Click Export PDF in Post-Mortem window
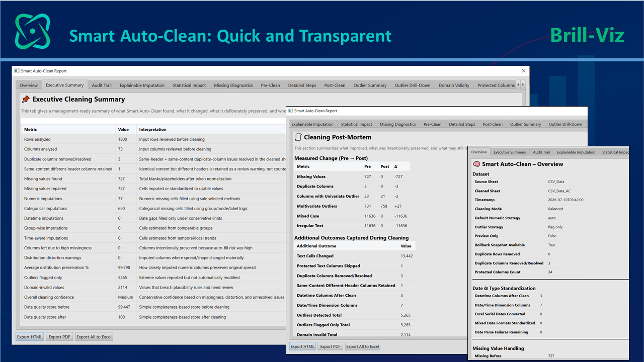The image size is (644, 362). coord(331,346)
